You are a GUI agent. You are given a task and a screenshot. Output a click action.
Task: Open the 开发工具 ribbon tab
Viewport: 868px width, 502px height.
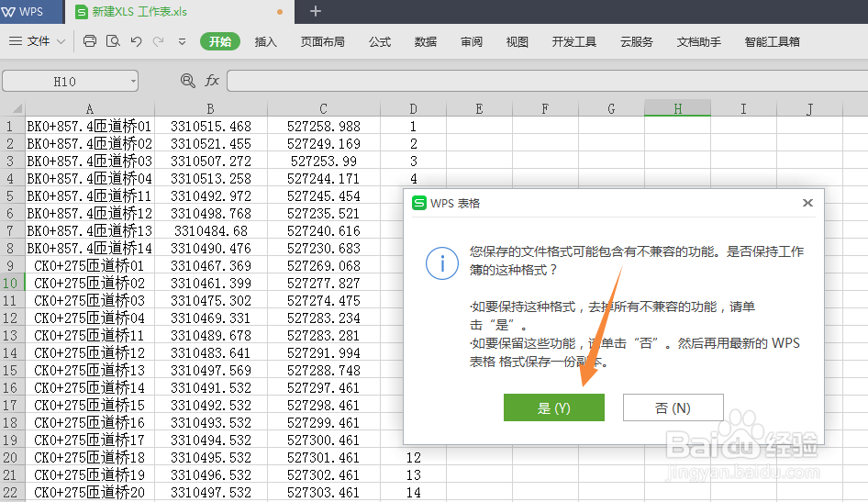tap(574, 42)
